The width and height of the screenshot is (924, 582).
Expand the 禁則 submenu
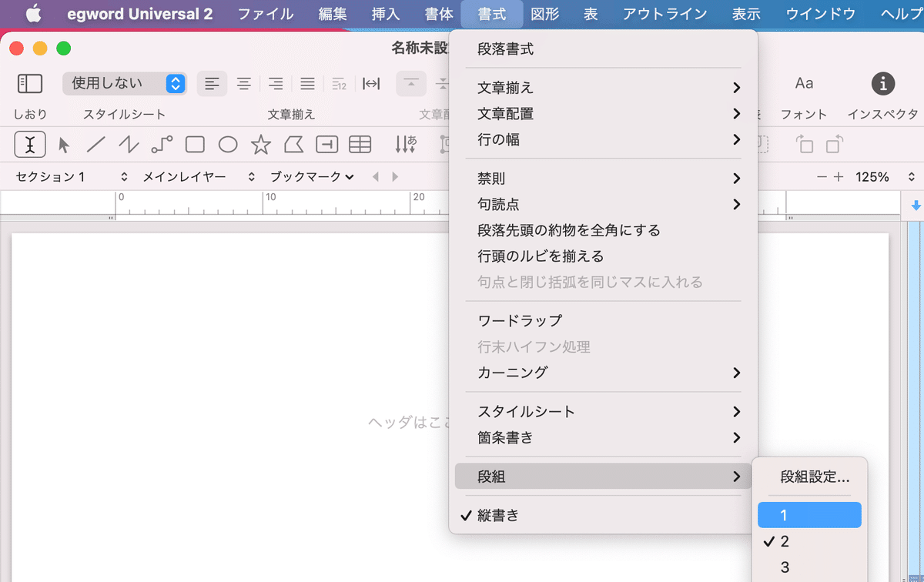[x=603, y=179]
